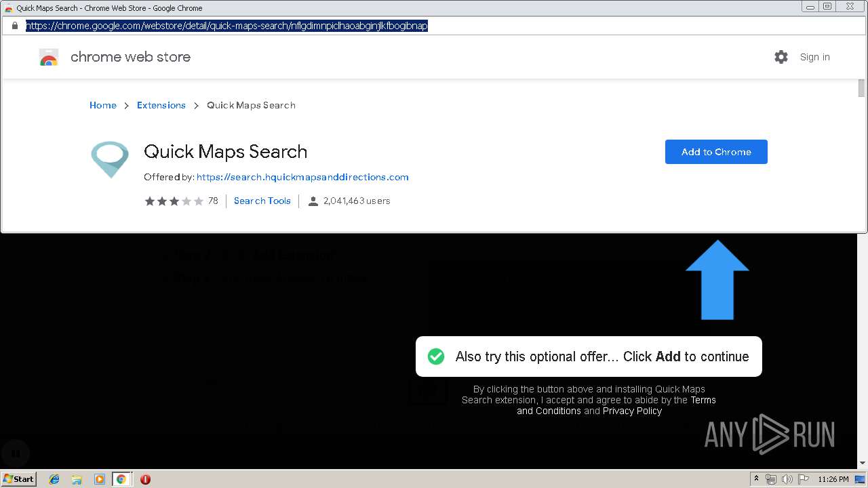Click the padlock site security icon

15,26
